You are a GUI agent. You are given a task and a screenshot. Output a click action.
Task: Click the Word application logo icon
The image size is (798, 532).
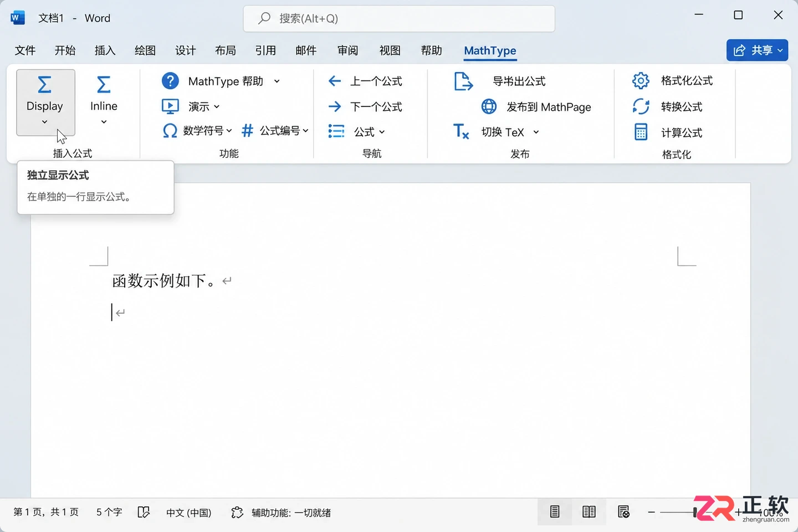point(18,18)
